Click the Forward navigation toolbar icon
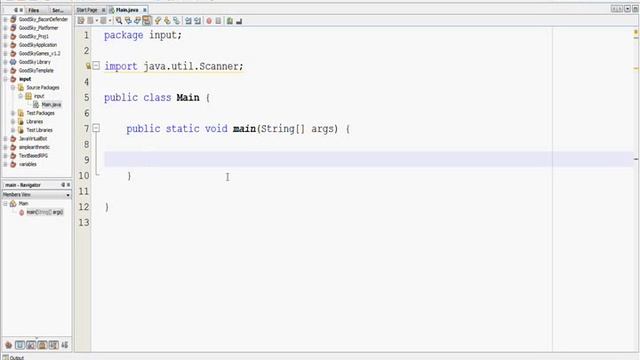Image resolution: width=640 pixels, height=360 pixels. point(103,21)
